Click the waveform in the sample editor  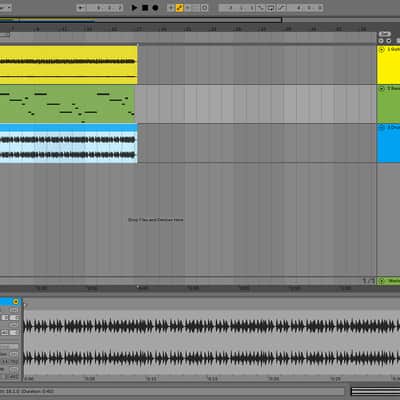pos(212,343)
